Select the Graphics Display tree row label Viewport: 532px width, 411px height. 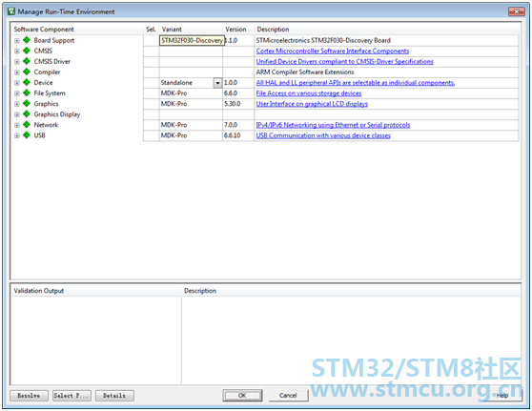click(57, 114)
